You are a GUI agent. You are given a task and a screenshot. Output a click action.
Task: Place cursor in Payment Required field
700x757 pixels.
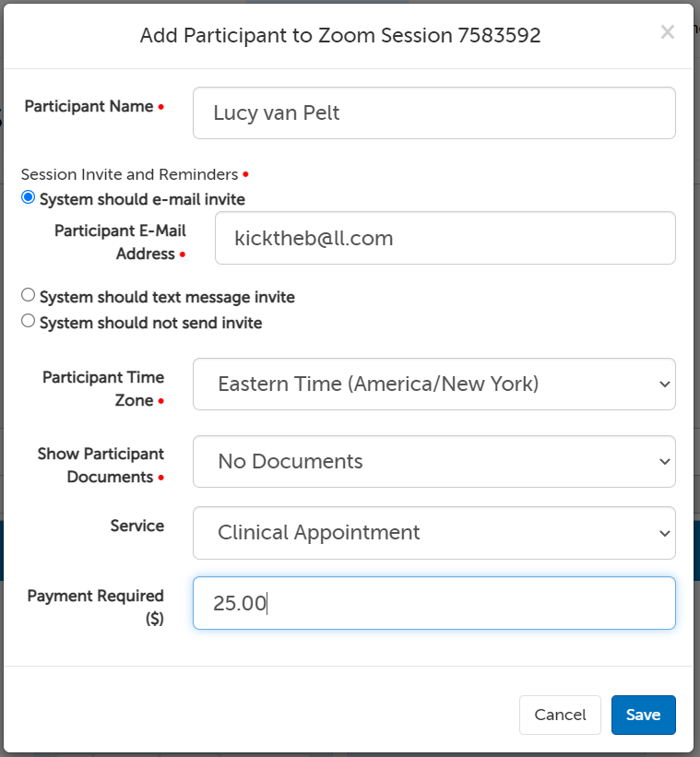click(433, 603)
